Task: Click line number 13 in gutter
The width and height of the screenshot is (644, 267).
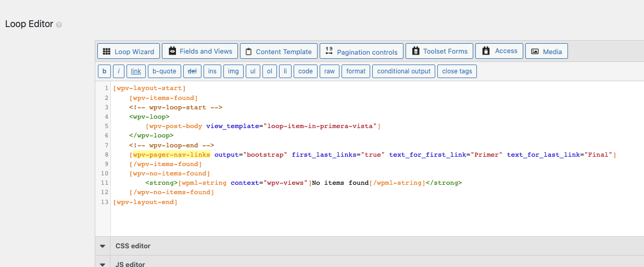Action: pyautogui.click(x=105, y=201)
